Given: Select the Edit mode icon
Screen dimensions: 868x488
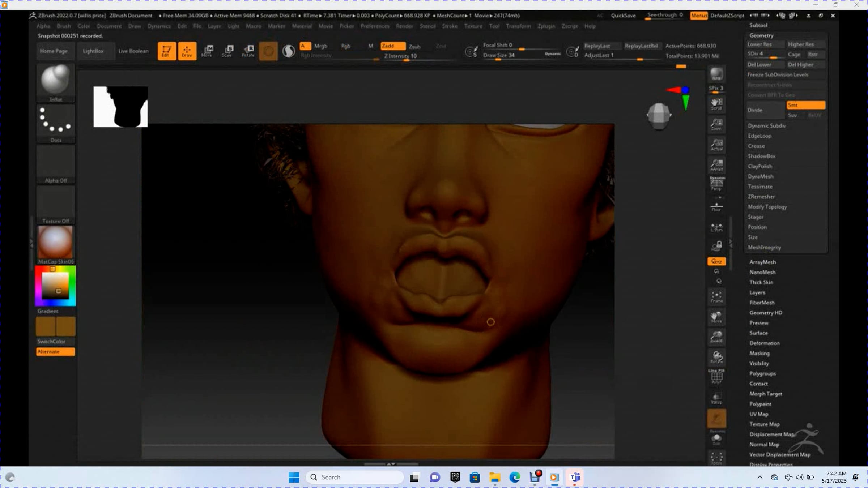Looking at the screenshot, I should pos(167,51).
